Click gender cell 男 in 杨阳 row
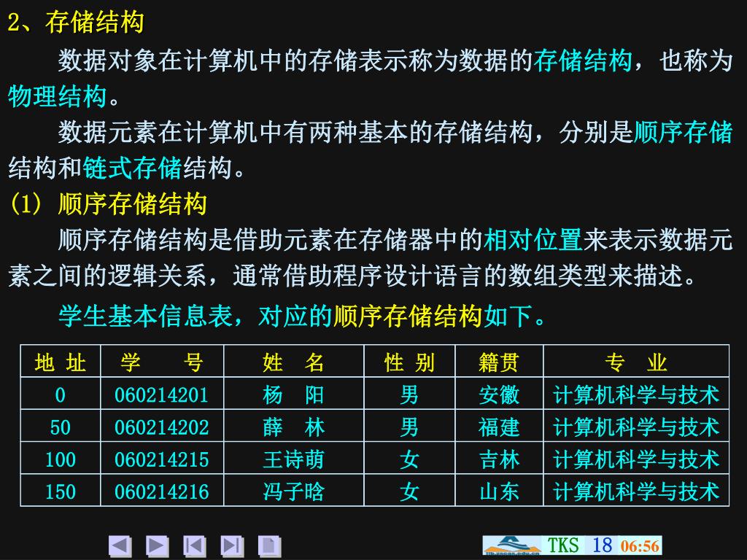 tap(409, 394)
